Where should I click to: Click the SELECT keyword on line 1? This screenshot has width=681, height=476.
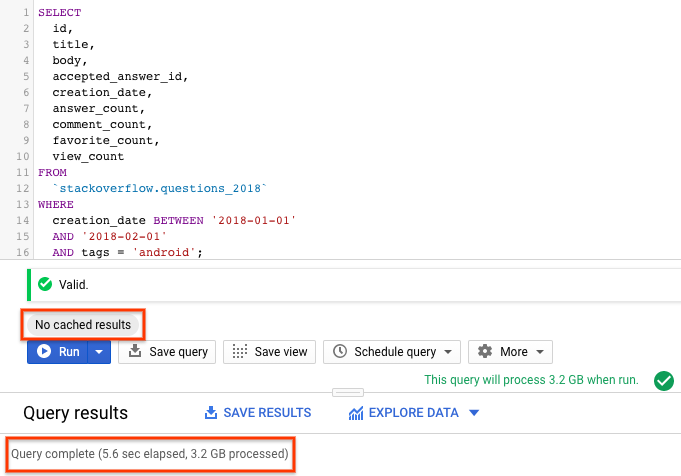click(x=59, y=12)
